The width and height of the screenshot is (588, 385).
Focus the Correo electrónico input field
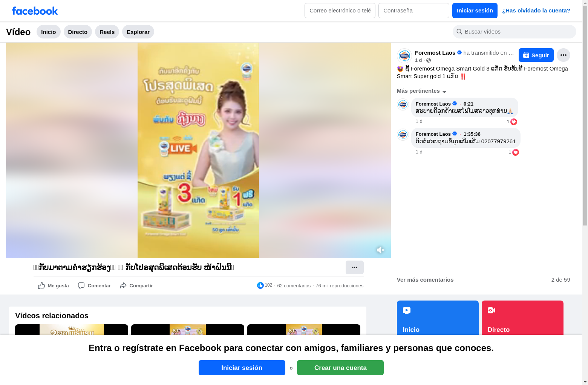tap(340, 11)
